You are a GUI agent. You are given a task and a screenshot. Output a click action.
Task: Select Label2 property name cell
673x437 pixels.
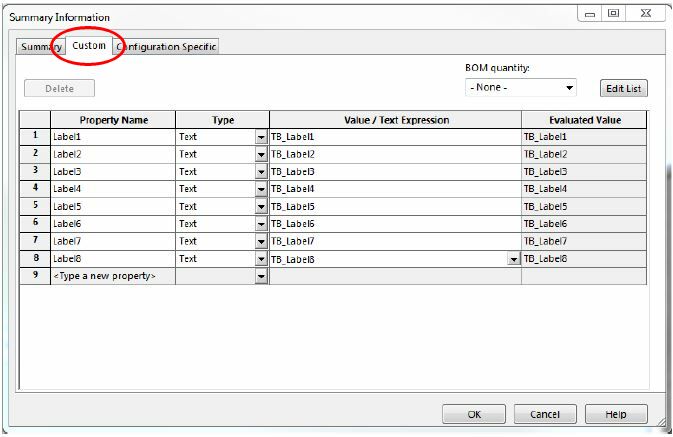click(113, 154)
